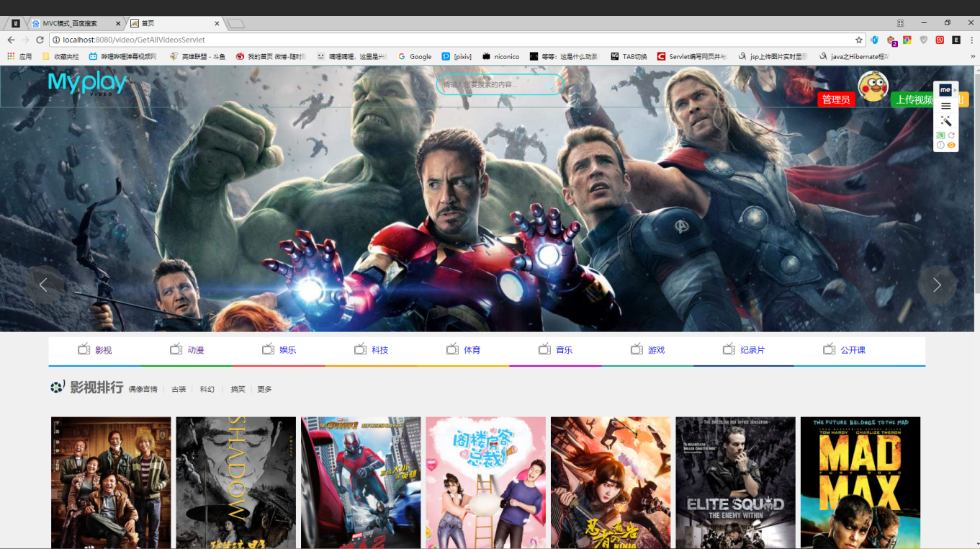Open the floating panel hamburger menu
The height and width of the screenshot is (549, 980).
(x=946, y=106)
